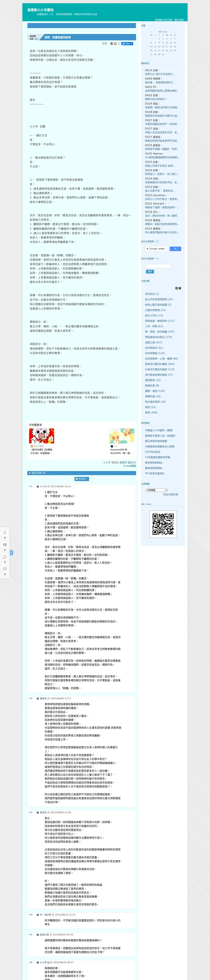Expand all article categories green plus icon
The width and height of the screenshot is (210, 980).
(176, 288)
